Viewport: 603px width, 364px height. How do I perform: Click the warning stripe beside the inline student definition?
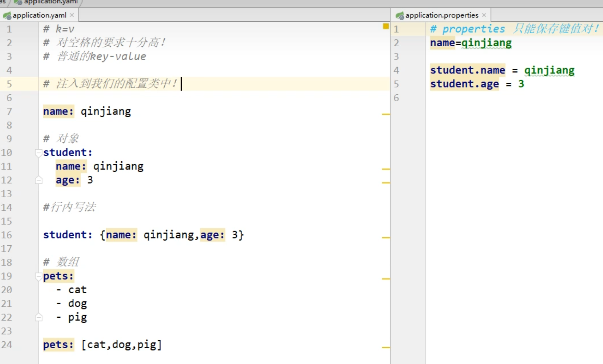pos(387,237)
